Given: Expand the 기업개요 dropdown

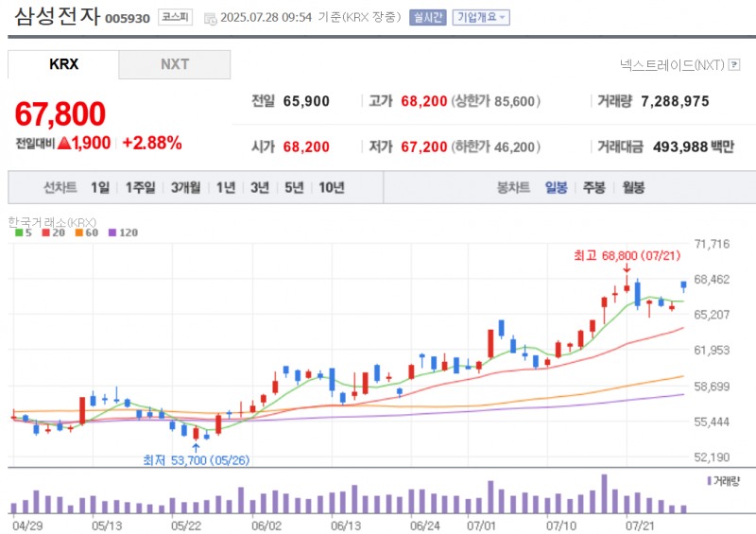Looking at the screenshot, I should tap(481, 17).
